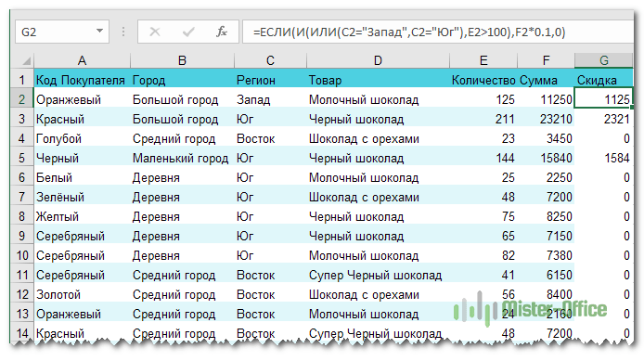Image resolution: width=644 pixels, height=361 pixels.
Task: Click the formula bar resize dots handle
Action: click(x=123, y=32)
